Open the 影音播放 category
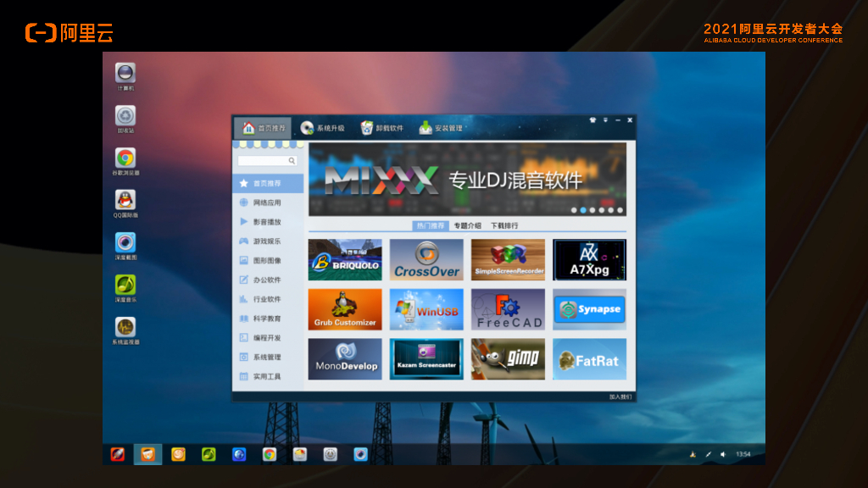868x488 pixels. pyautogui.click(x=268, y=222)
